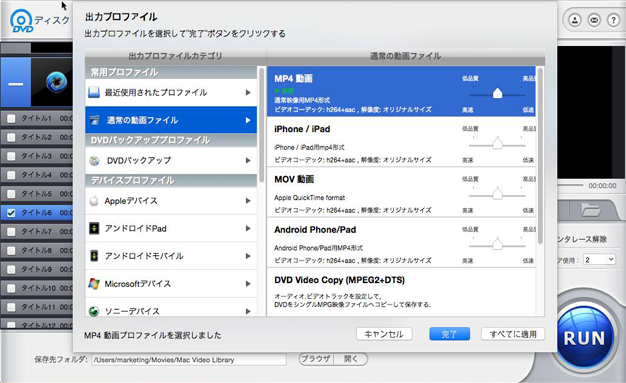The image size is (626, 383).
Task: Expand DVDバックアップ arrow
Action: tap(248, 161)
